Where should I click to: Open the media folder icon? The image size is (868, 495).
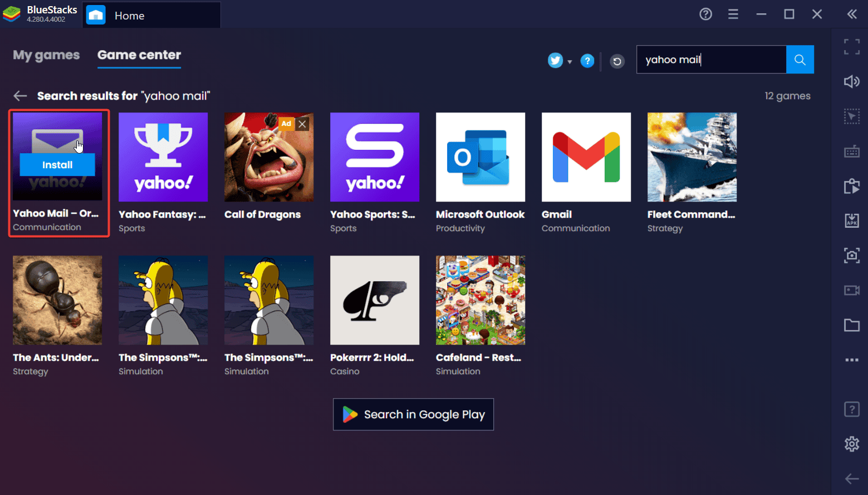[x=852, y=325]
